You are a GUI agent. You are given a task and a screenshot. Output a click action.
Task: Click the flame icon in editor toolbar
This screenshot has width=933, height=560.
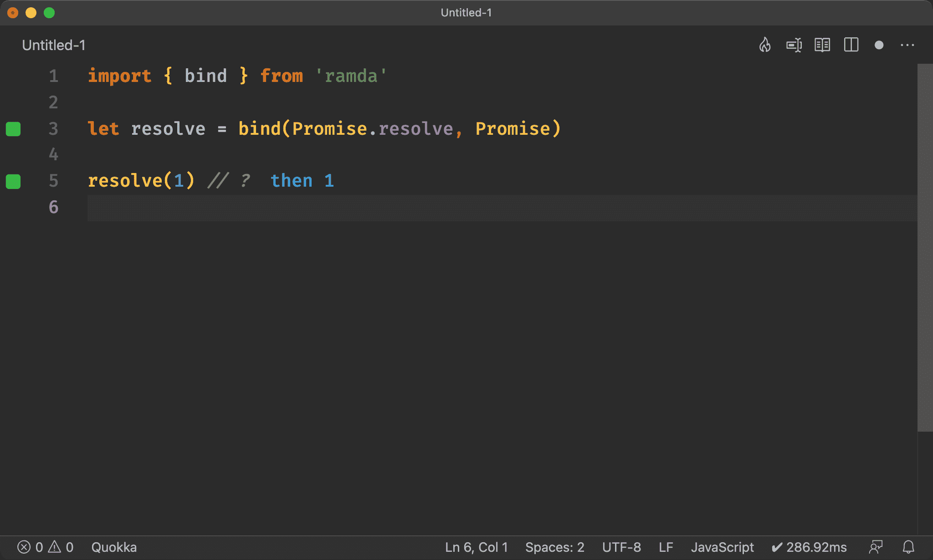coord(765,45)
